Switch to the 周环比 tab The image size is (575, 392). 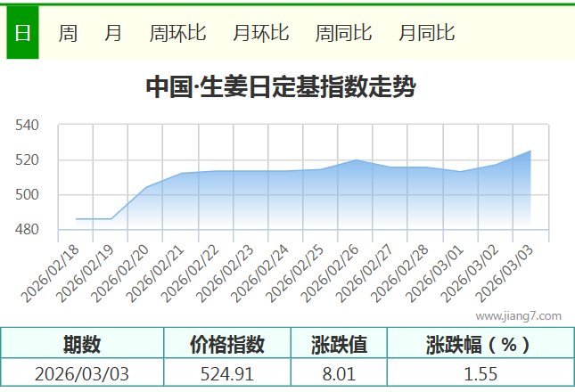177,34
